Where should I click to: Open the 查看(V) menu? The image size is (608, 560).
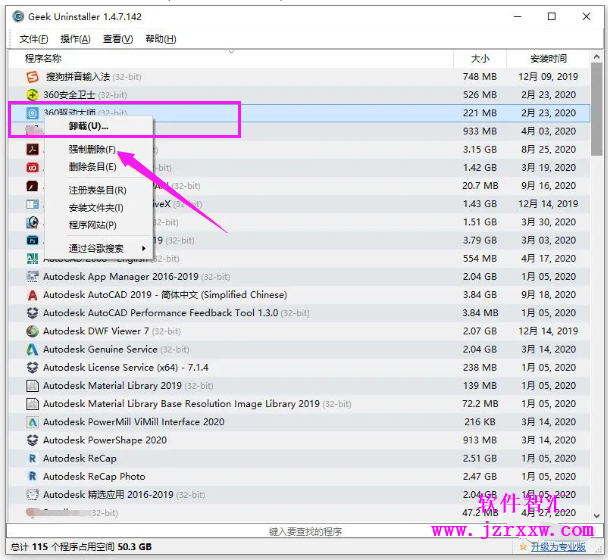[x=118, y=39]
